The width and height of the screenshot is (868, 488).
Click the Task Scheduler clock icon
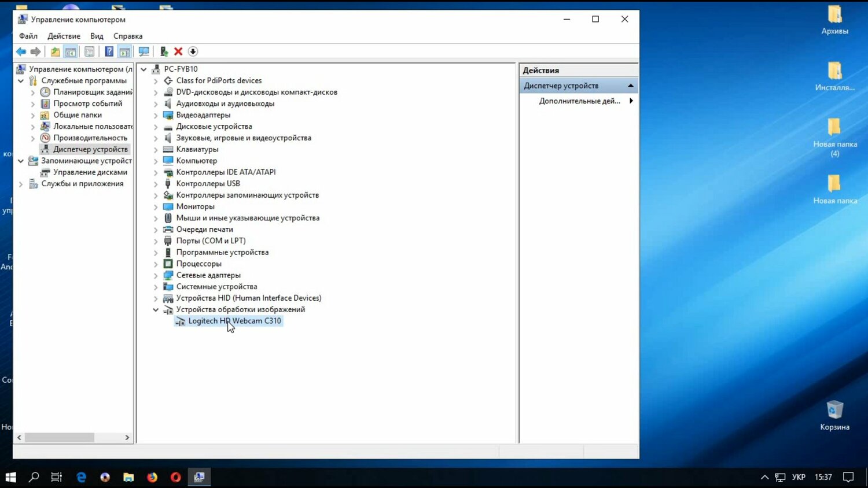pos(45,92)
